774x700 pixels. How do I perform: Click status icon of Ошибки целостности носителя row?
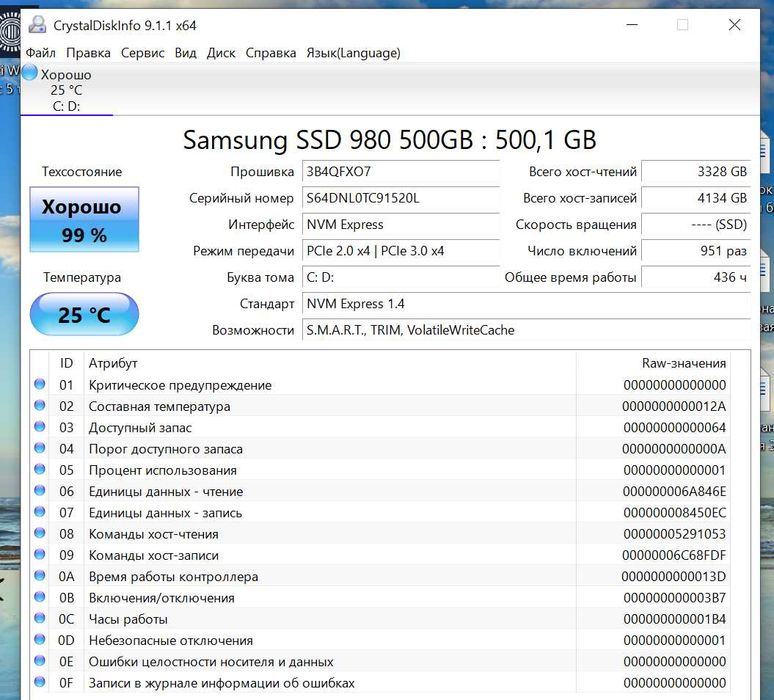pyautogui.click(x=40, y=661)
